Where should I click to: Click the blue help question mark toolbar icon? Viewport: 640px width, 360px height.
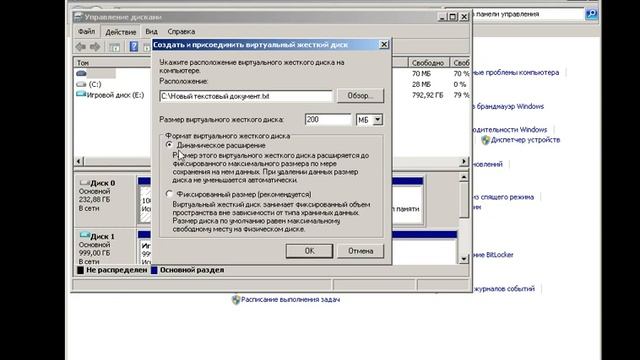point(133,47)
